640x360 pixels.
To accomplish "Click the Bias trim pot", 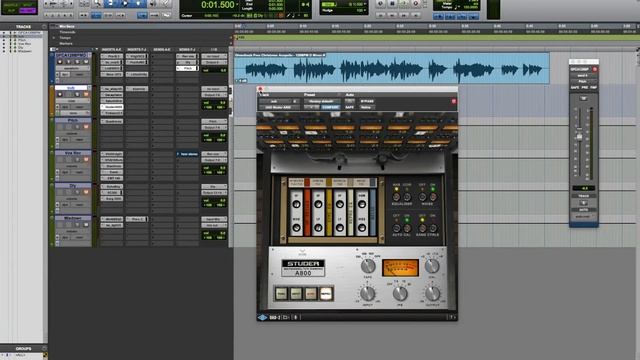I will (296, 227).
